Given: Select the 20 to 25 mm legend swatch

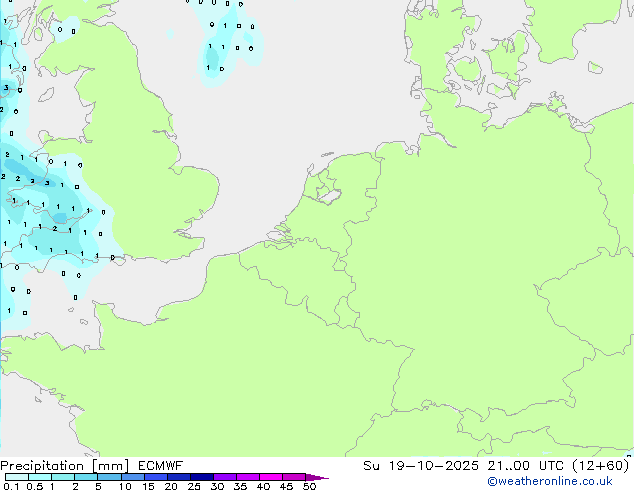Looking at the screenshot, I should coord(179,477).
